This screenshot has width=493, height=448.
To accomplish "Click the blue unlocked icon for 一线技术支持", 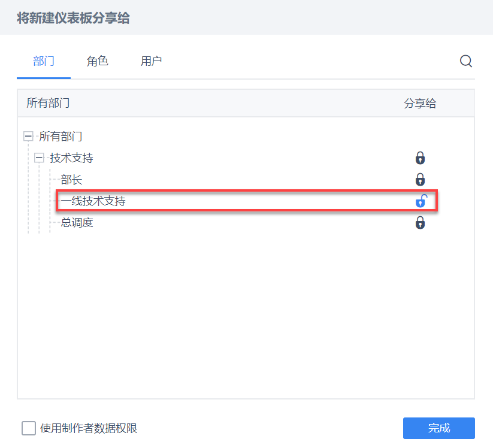I will [421, 201].
